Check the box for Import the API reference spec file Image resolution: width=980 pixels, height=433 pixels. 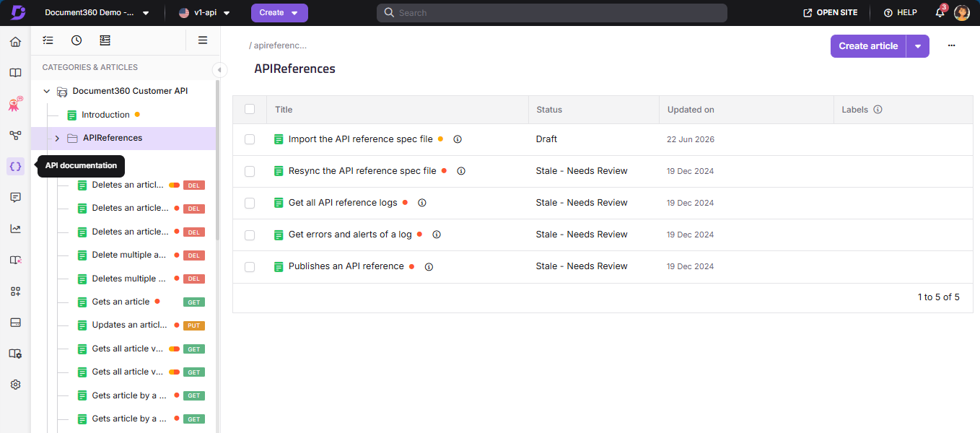click(250, 139)
